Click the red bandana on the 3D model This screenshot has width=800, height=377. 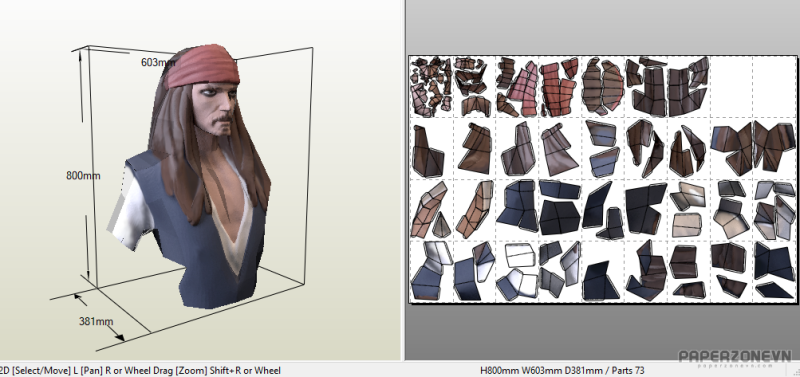click(x=203, y=66)
